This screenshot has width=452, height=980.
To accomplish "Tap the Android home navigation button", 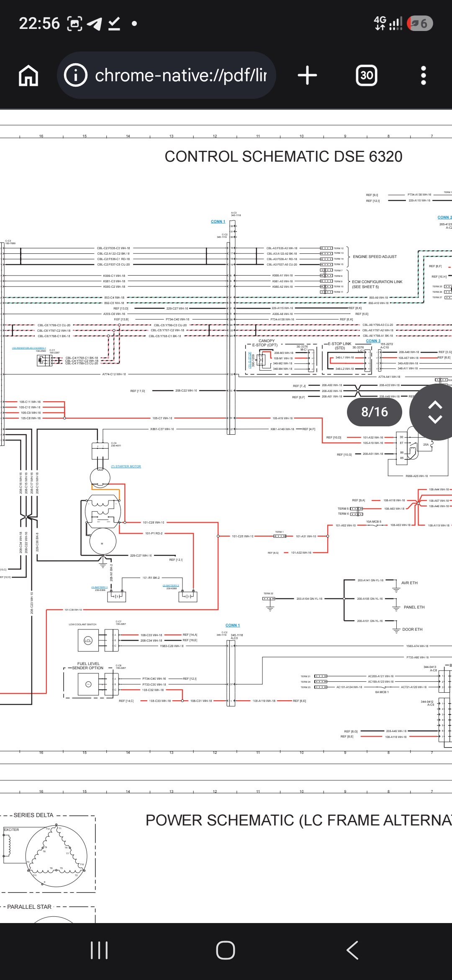I will tap(226, 950).
